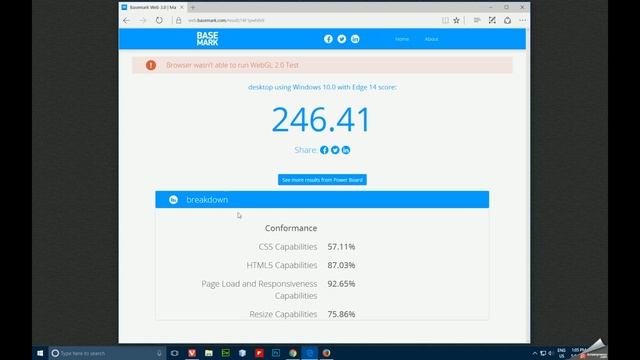Open the Windows Start menu
Screen dimensions: 640x360
40,353
